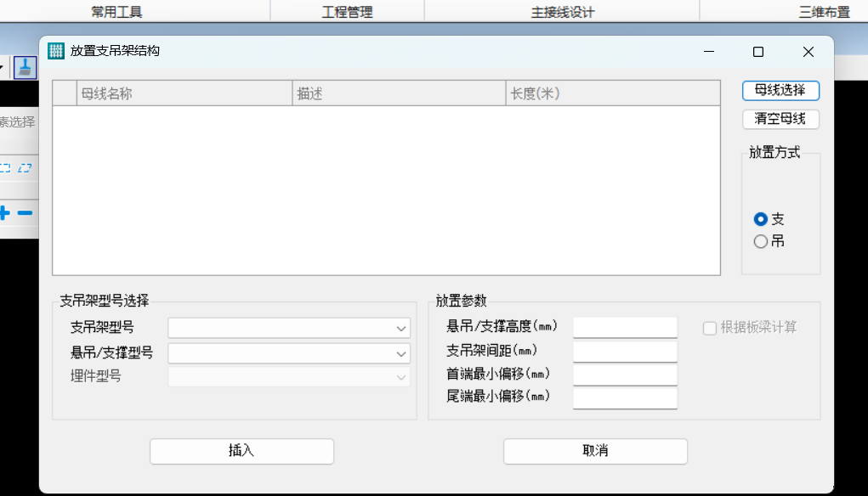Click the blue plus icon on left panel
The image size is (868, 496).
(4, 213)
